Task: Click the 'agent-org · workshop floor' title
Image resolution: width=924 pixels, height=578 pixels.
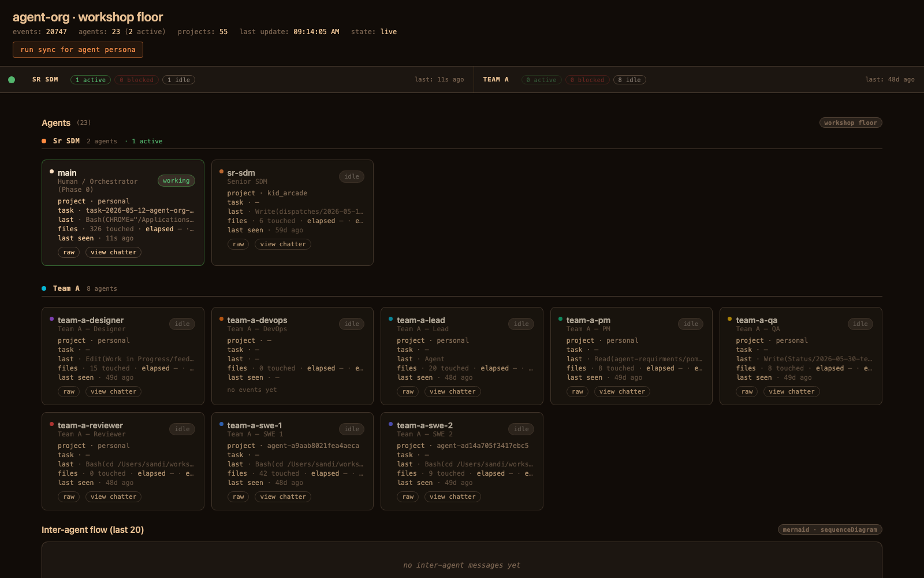Action: click(88, 17)
